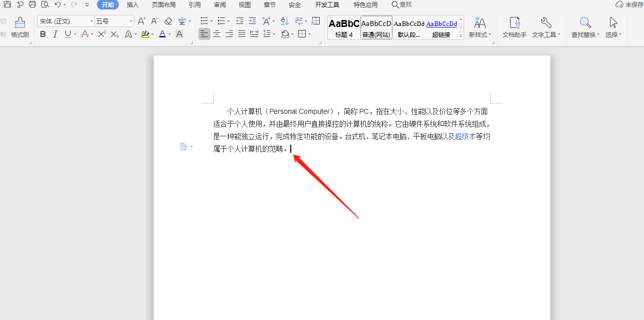Expand the font size dropdown 五号

pyautogui.click(x=131, y=21)
